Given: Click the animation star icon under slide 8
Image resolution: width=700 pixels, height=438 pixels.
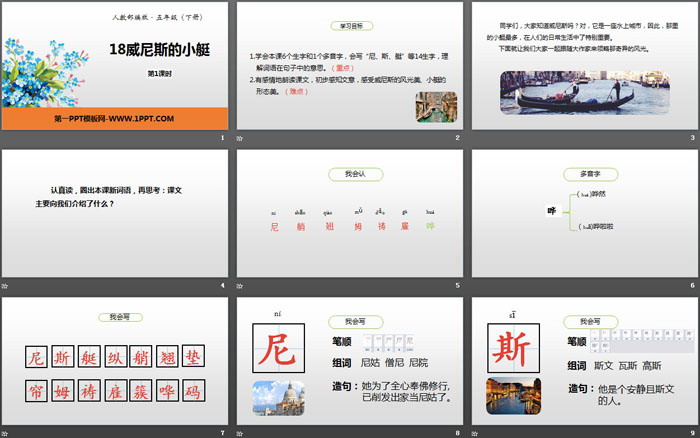Looking at the screenshot, I should pos(240,434).
